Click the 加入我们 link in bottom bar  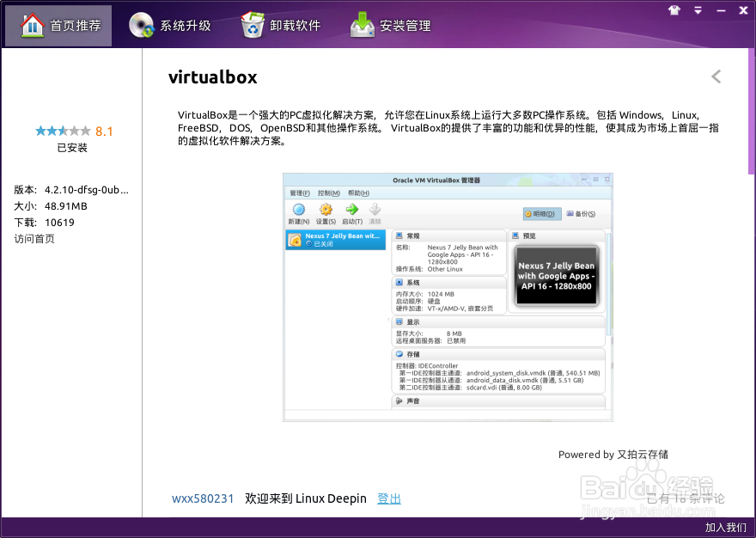tap(726, 528)
